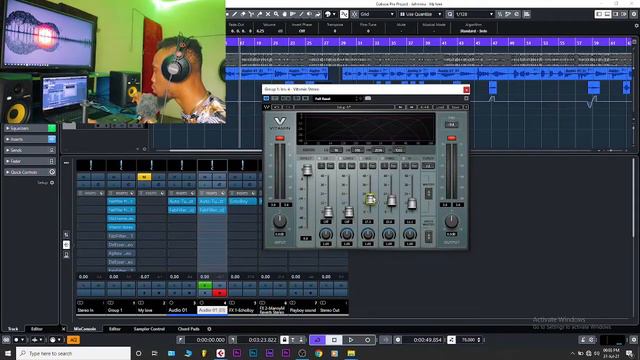This screenshot has width=640, height=360.
Task: Open the lower zone Editor tab
Action: point(115,329)
